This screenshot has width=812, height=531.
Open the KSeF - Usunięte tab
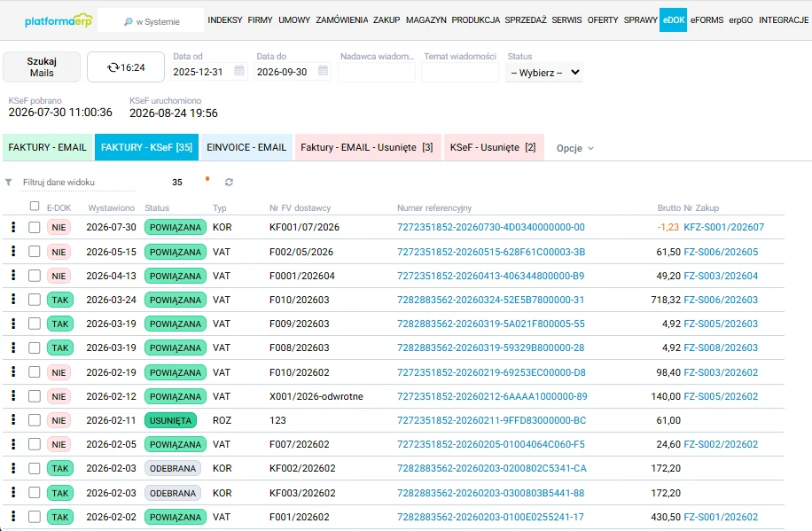pyautogui.click(x=494, y=147)
